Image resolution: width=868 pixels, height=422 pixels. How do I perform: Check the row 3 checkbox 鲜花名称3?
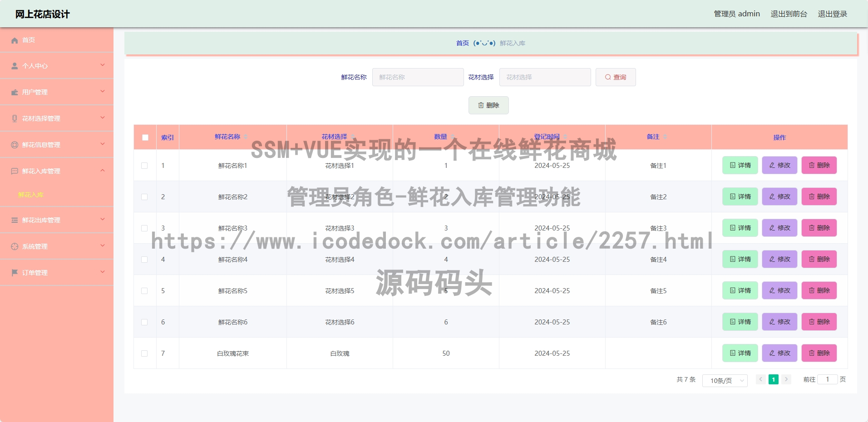[x=144, y=228]
